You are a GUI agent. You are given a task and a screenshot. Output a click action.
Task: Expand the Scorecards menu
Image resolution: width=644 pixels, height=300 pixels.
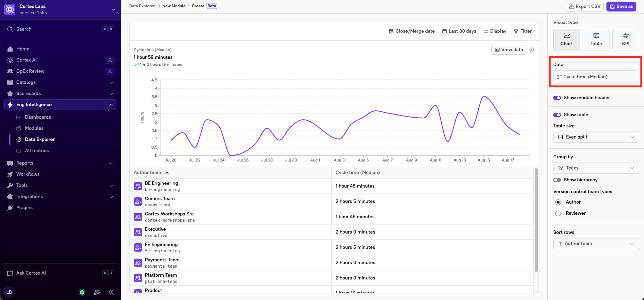pos(111,94)
